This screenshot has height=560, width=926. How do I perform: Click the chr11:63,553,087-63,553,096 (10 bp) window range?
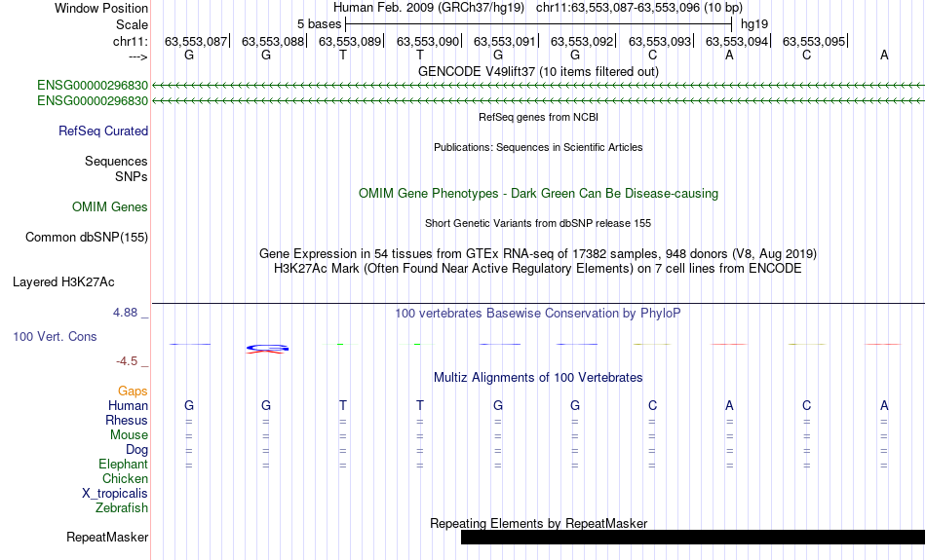point(639,8)
